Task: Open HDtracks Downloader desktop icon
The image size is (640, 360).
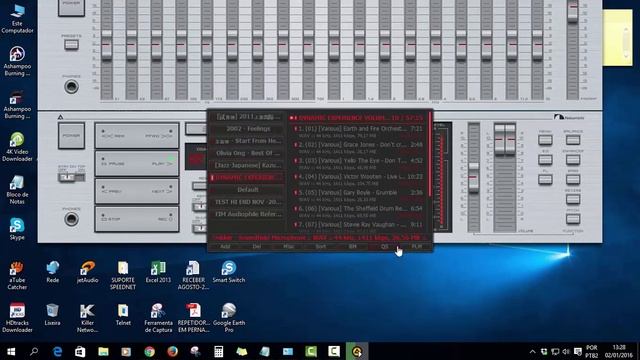Action: coord(17,318)
